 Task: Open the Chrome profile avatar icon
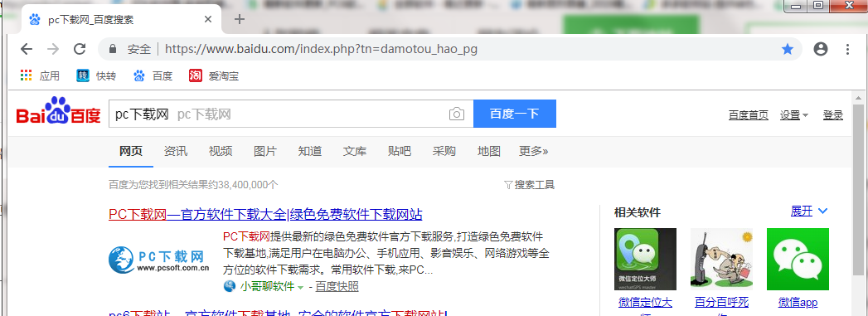point(821,49)
